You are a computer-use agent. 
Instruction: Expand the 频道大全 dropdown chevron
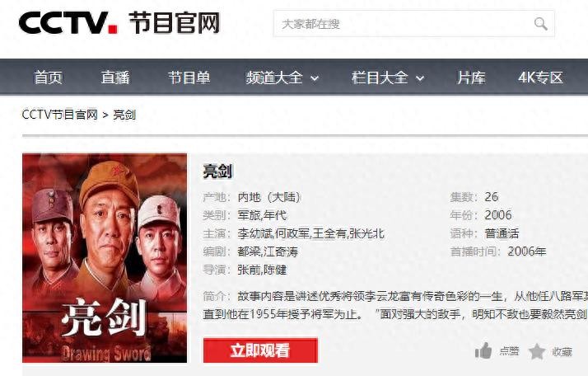[315, 78]
